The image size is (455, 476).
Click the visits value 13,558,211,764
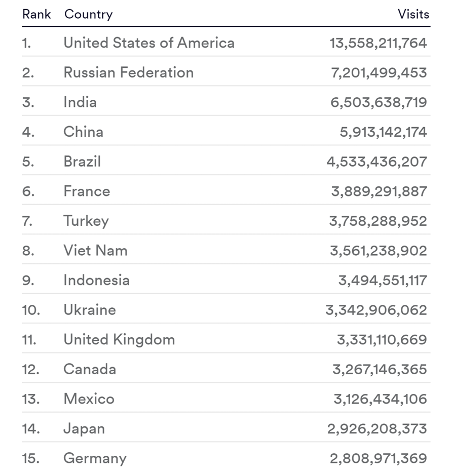click(378, 43)
